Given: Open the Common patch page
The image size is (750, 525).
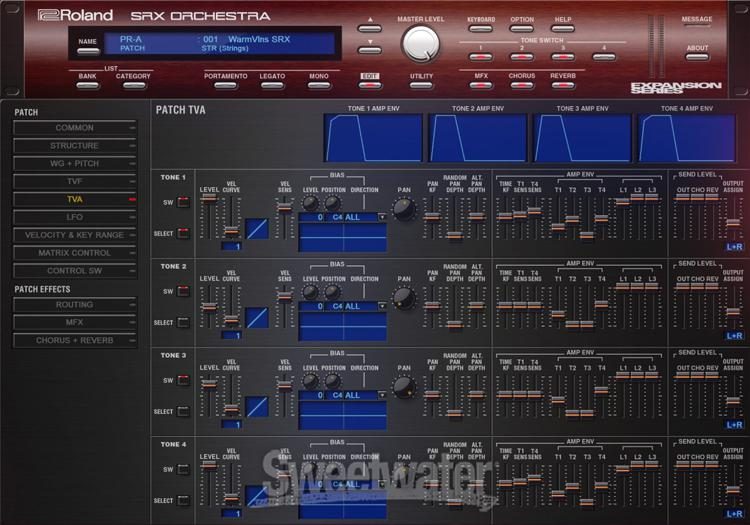Looking at the screenshot, I should click(75, 128).
